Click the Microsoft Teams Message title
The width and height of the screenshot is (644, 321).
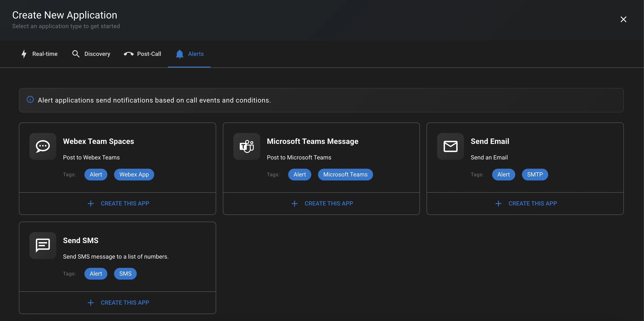[x=313, y=141]
